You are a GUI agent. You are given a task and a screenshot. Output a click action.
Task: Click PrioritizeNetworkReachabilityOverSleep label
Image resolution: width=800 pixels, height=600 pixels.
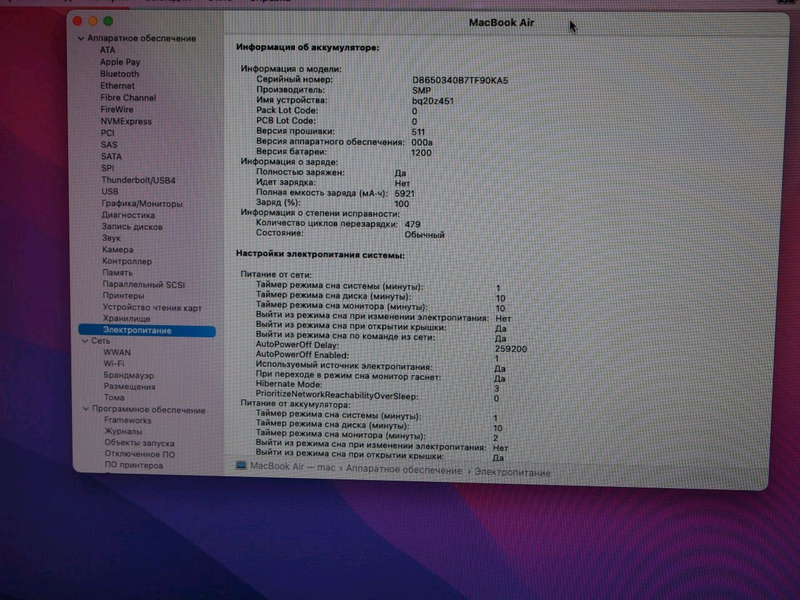coord(337,395)
